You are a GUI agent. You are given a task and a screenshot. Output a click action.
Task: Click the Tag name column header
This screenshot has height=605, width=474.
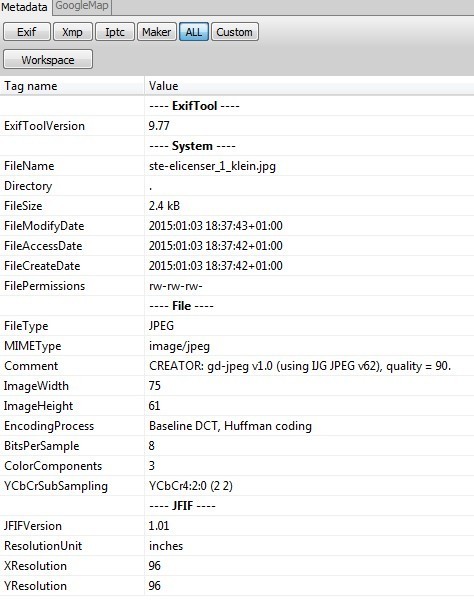(72, 86)
